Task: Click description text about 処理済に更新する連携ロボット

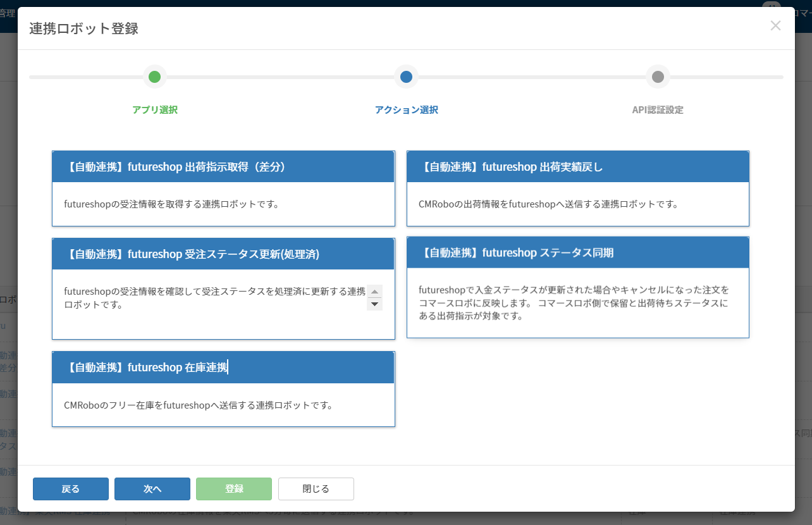Action: pos(215,298)
